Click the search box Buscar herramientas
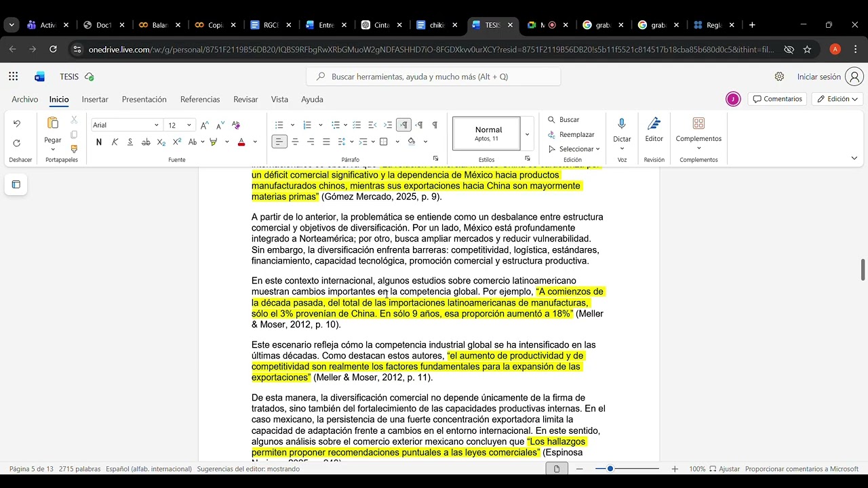The width and height of the screenshot is (868, 488). pyautogui.click(x=434, y=77)
